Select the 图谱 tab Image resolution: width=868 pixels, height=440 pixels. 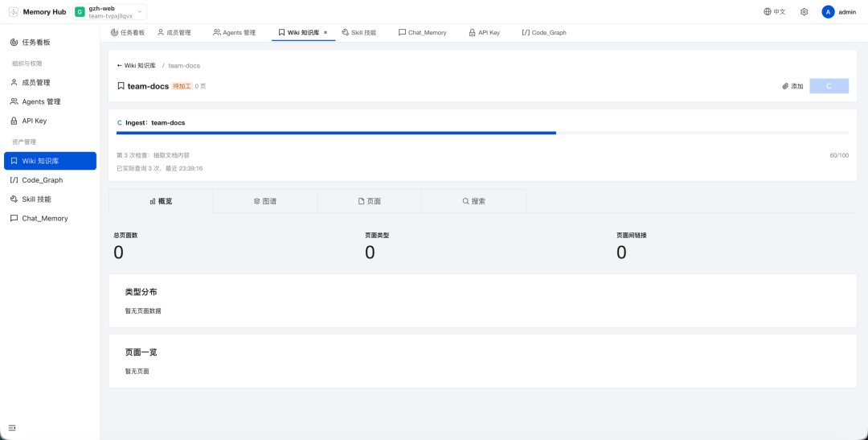click(x=265, y=201)
